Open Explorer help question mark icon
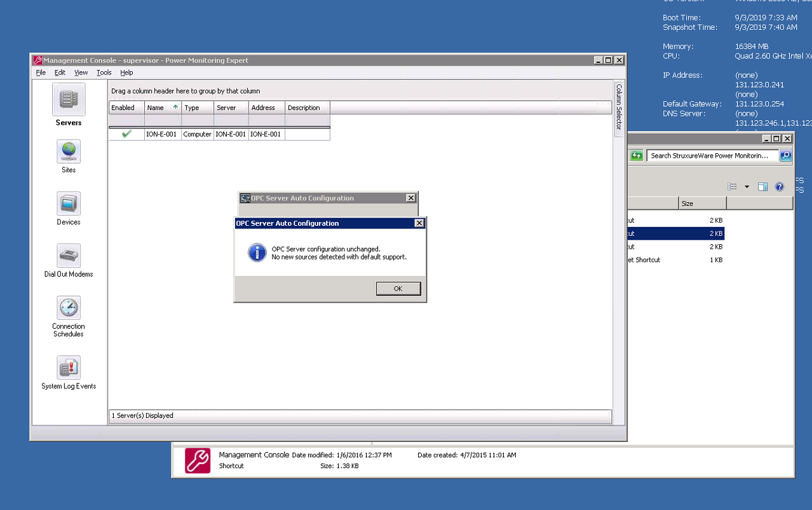This screenshot has width=812, height=510. tap(780, 187)
